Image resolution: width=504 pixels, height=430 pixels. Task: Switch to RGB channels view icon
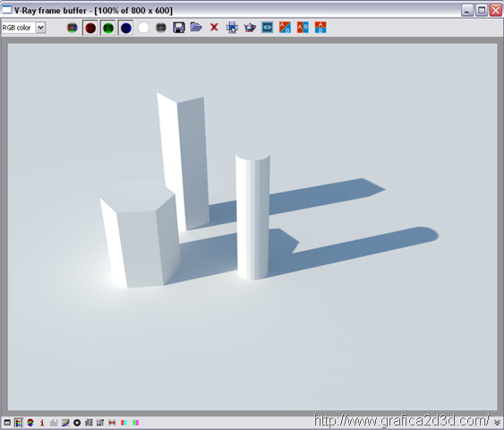pyautogui.click(x=72, y=28)
